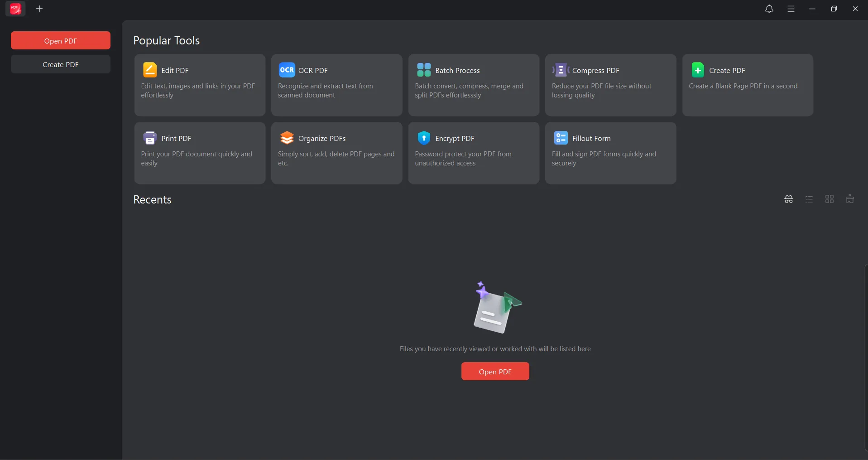Click the Batch Process four-squares icon
The width and height of the screenshot is (868, 460).
[x=424, y=70]
